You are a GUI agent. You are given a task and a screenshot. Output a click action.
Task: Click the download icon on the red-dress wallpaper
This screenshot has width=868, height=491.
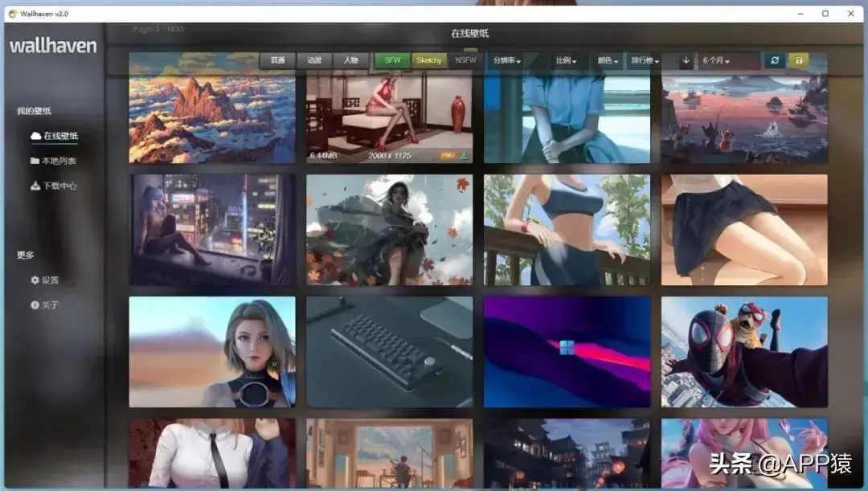click(x=465, y=155)
